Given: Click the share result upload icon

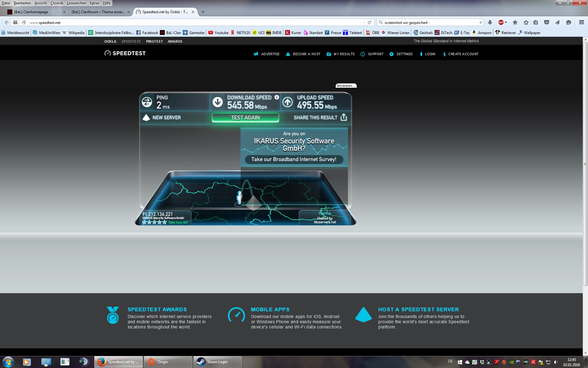Looking at the screenshot, I should (344, 117).
